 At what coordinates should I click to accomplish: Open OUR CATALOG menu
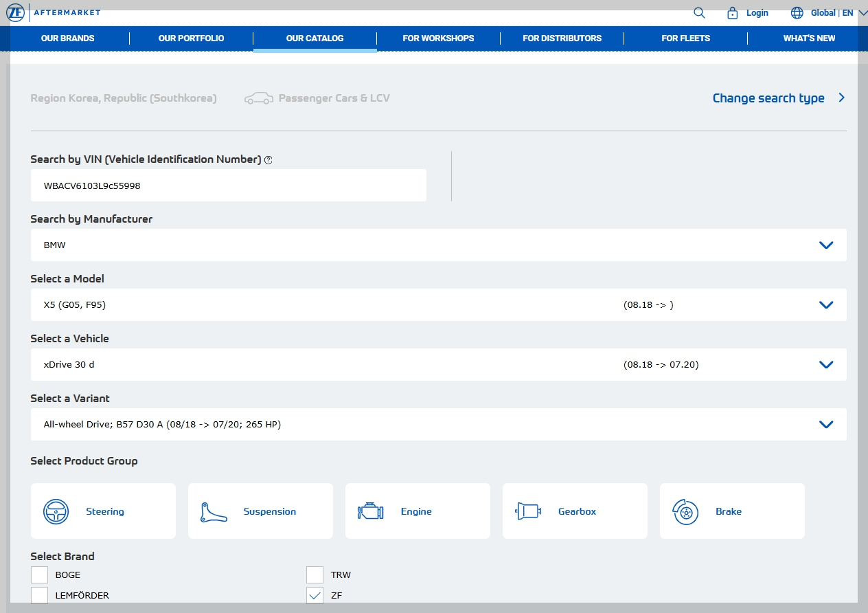315,38
